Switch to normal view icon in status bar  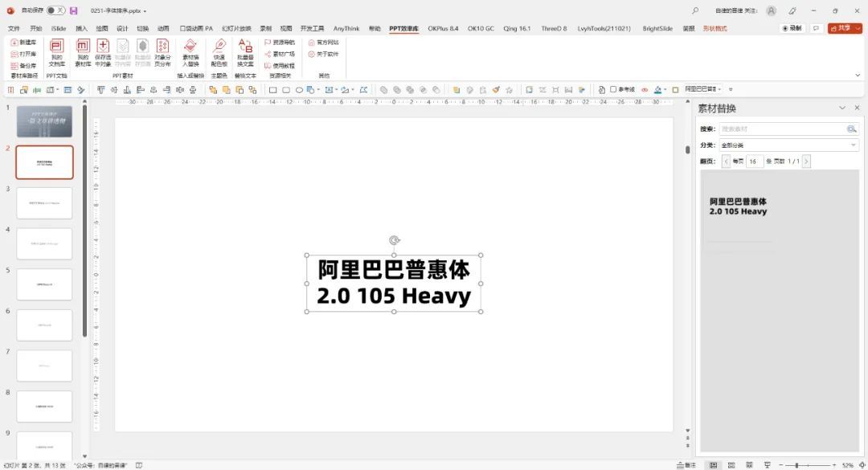coord(714,465)
